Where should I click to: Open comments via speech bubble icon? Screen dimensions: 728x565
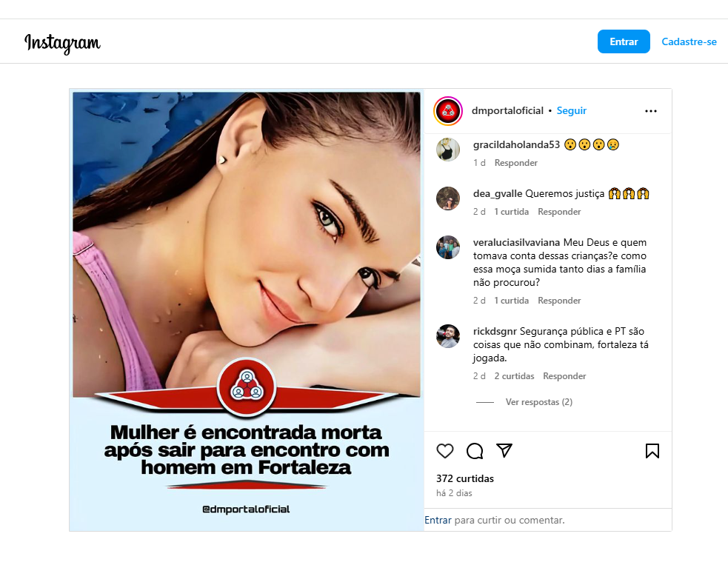tap(475, 451)
